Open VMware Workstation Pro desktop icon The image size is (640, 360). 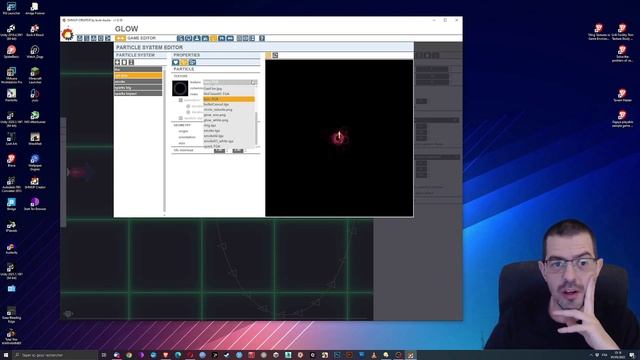click(11, 76)
